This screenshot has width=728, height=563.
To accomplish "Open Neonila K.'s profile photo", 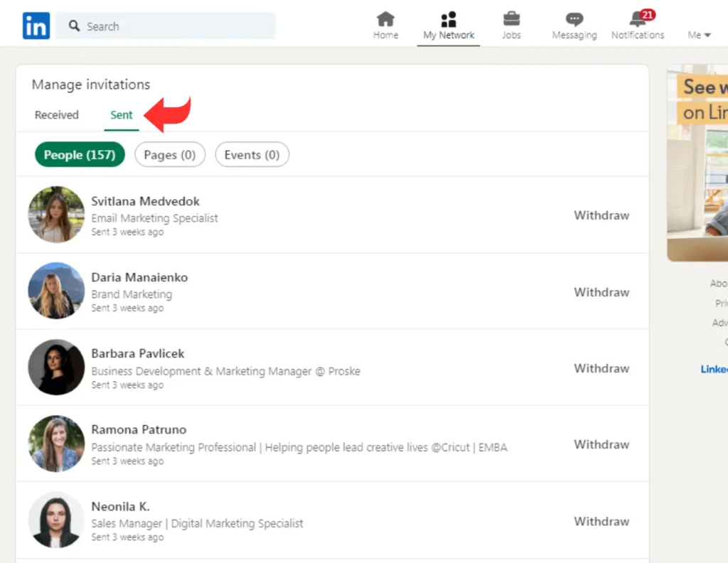I will [56, 520].
